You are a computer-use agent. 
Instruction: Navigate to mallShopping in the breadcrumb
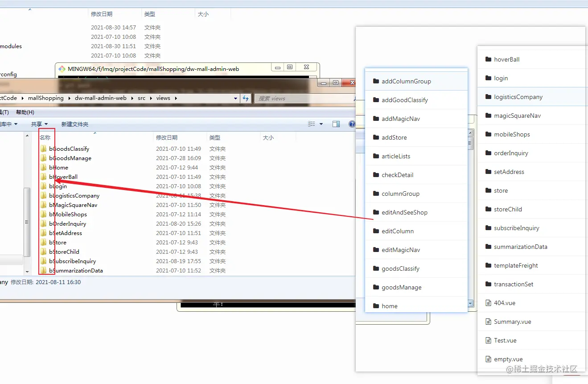coord(46,98)
